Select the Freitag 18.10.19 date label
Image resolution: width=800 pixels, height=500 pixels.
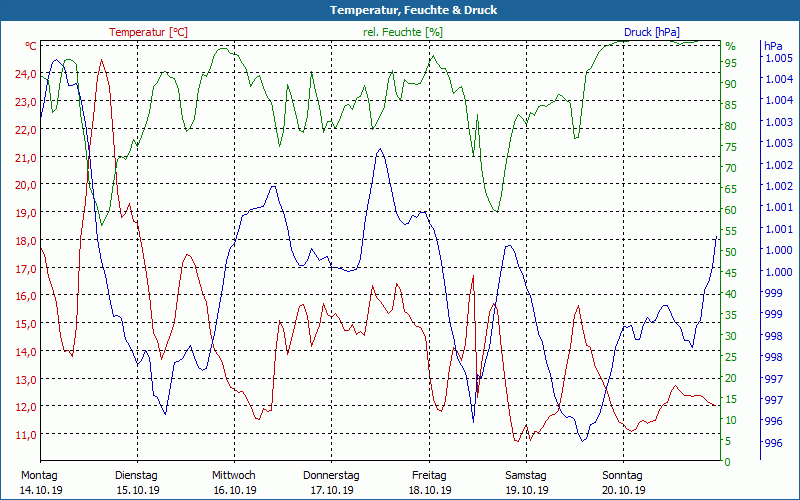click(x=428, y=482)
